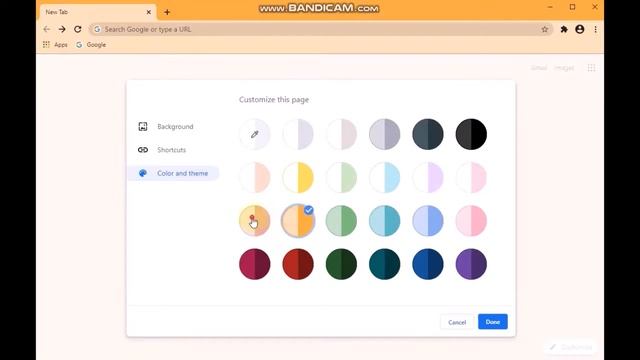Minimize the Chrome window
Viewport: 640px width, 360px height.
tap(550, 7)
